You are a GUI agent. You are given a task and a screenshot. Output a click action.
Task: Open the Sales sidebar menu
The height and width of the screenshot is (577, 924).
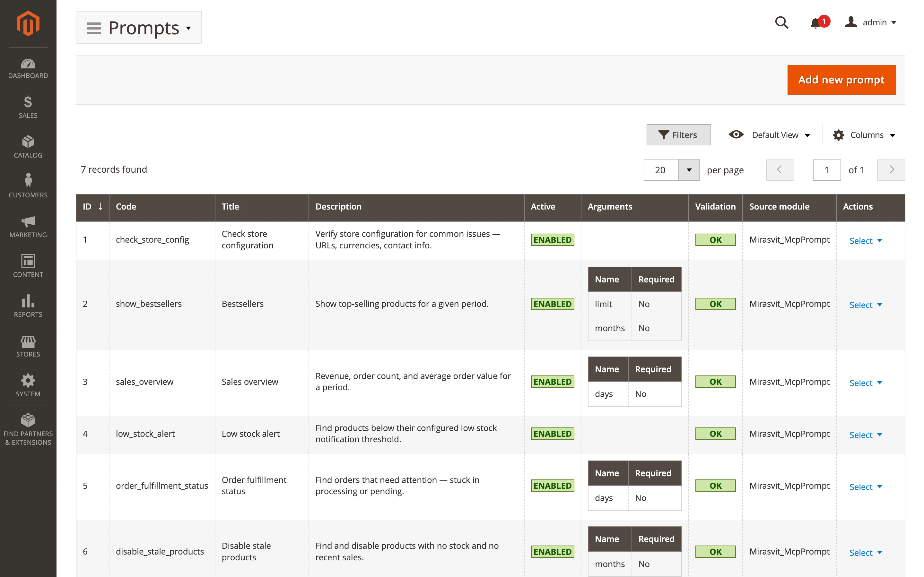click(28, 108)
